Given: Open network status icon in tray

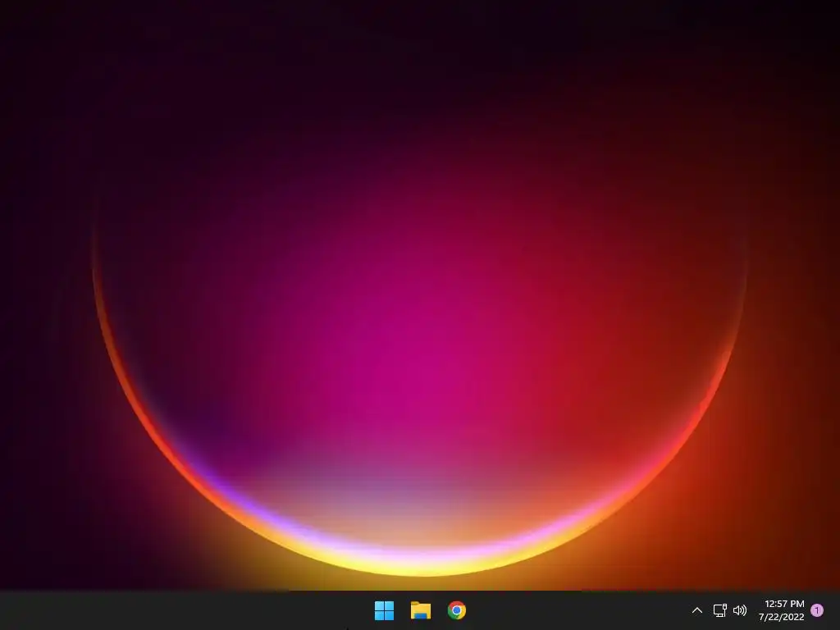Looking at the screenshot, I should 719,610.
